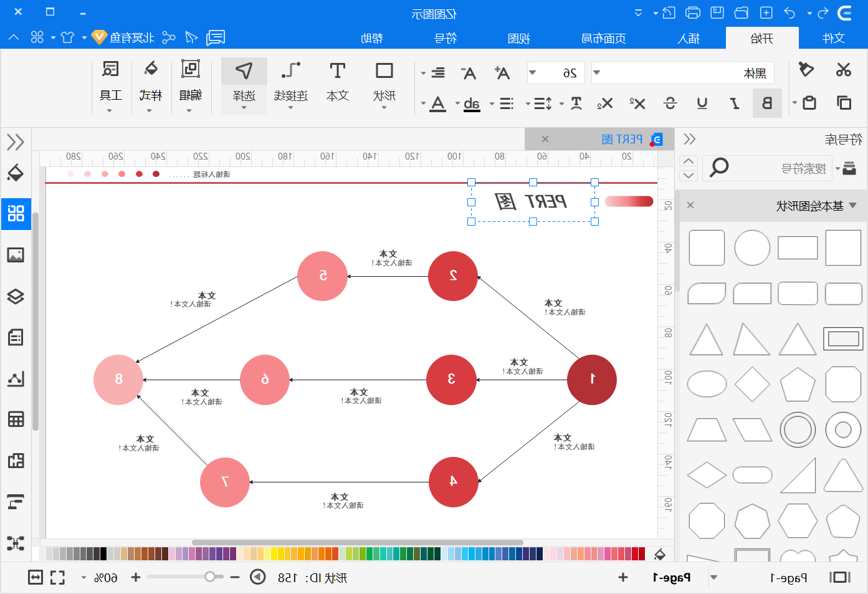Toggle Superscript formatting button
This screenshot has width=868, height=594.
(637, 103)
